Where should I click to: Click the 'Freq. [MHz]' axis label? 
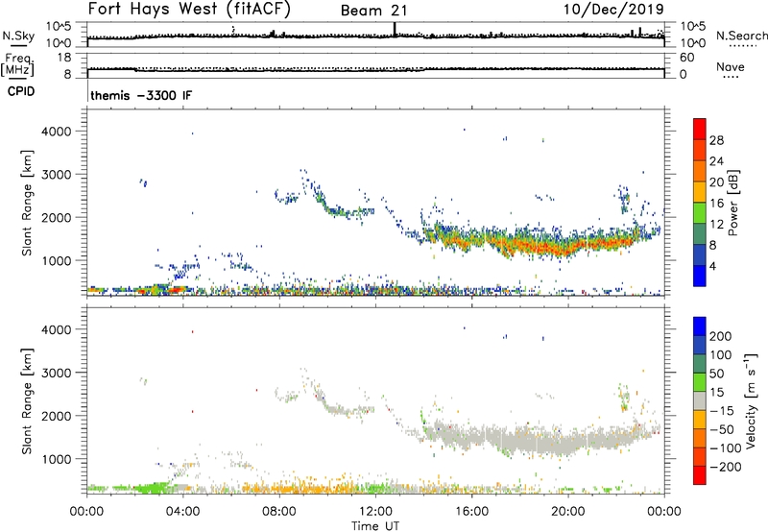coord(17,64)
